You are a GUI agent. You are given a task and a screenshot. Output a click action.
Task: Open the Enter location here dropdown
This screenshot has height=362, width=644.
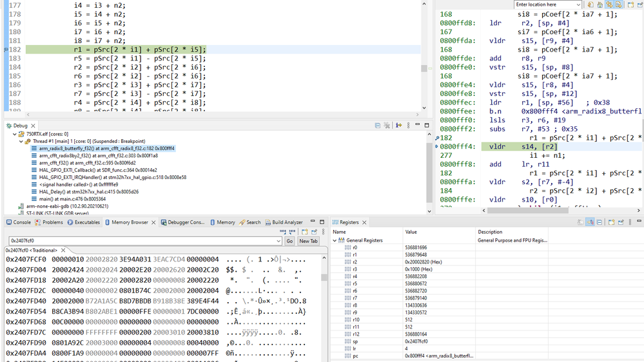(578, 5)
